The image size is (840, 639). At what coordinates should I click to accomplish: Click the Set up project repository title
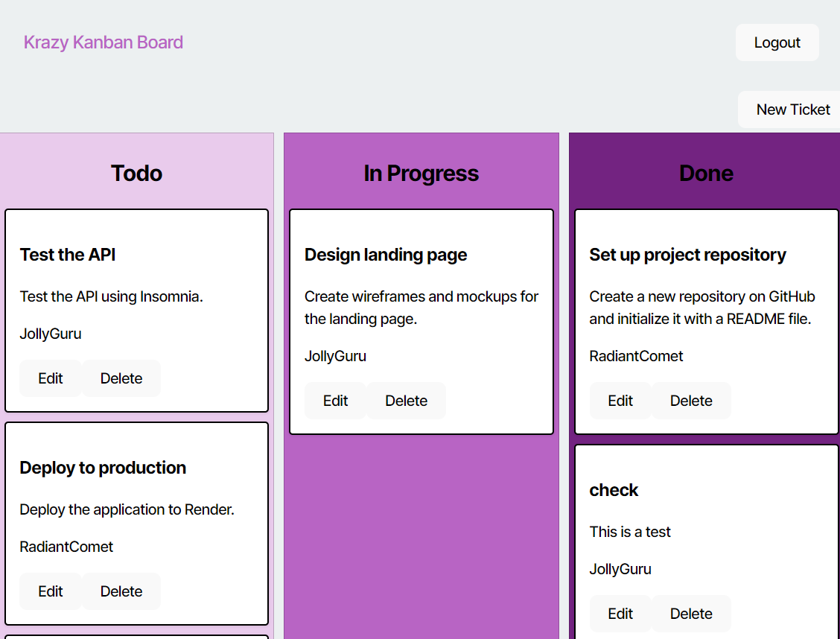click(688, 255)
